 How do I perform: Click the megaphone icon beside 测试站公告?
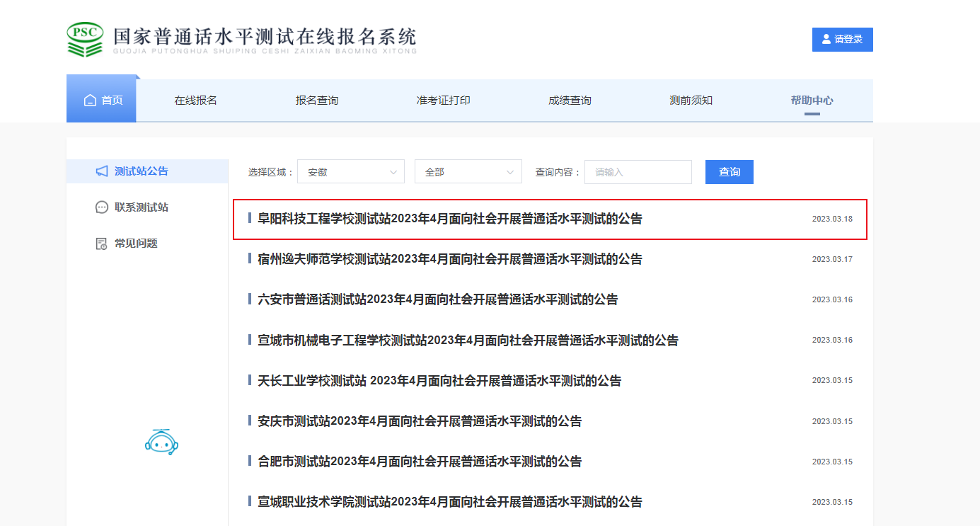[x=102, y=171]
